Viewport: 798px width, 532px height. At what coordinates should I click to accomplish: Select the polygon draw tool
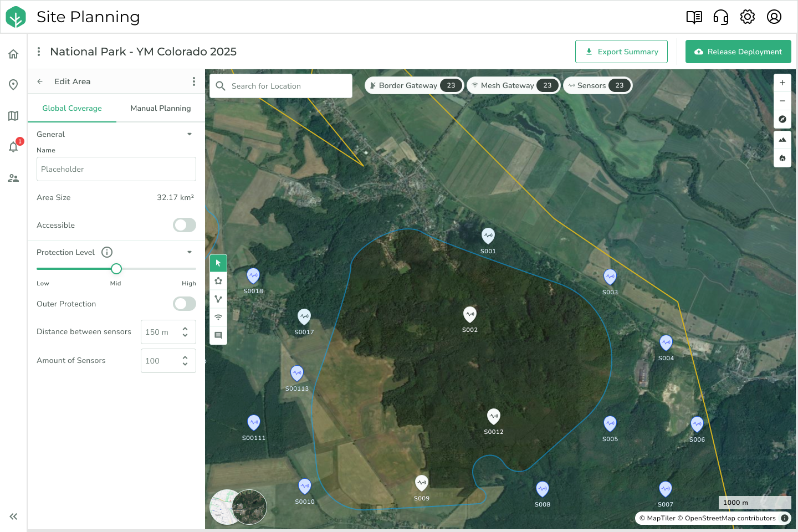tap(218, 281)
